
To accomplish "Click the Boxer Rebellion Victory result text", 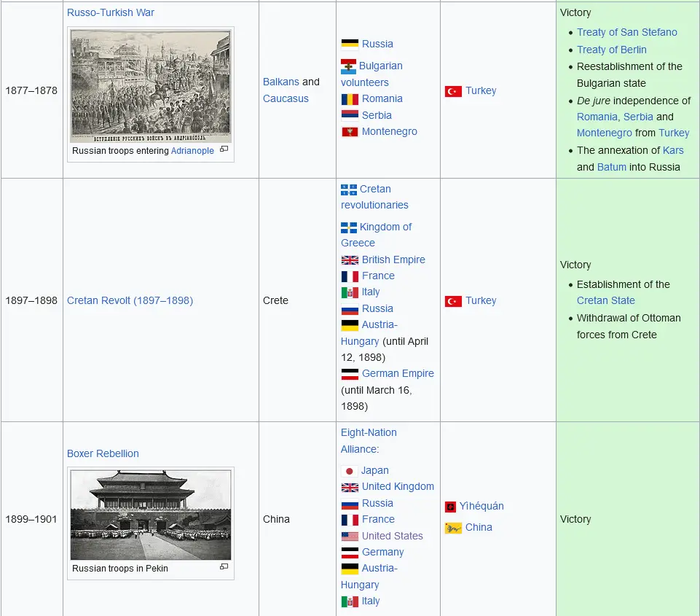I will pyautogui.click(x=575, y=519).
